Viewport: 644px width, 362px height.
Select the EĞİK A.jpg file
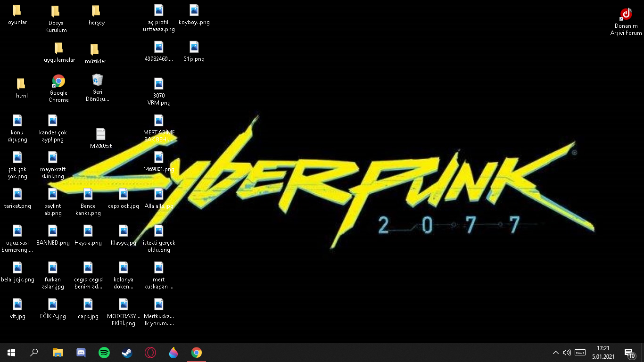(53, 309)
